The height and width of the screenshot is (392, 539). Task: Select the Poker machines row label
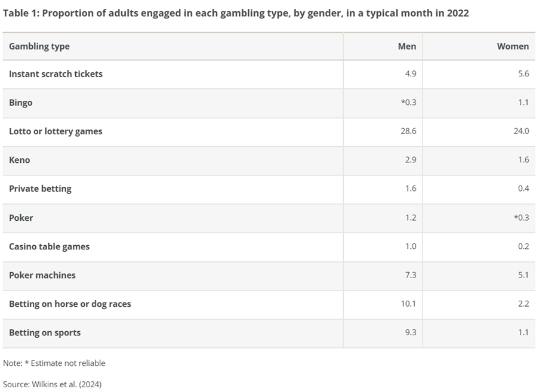click(x=42, y=275)
